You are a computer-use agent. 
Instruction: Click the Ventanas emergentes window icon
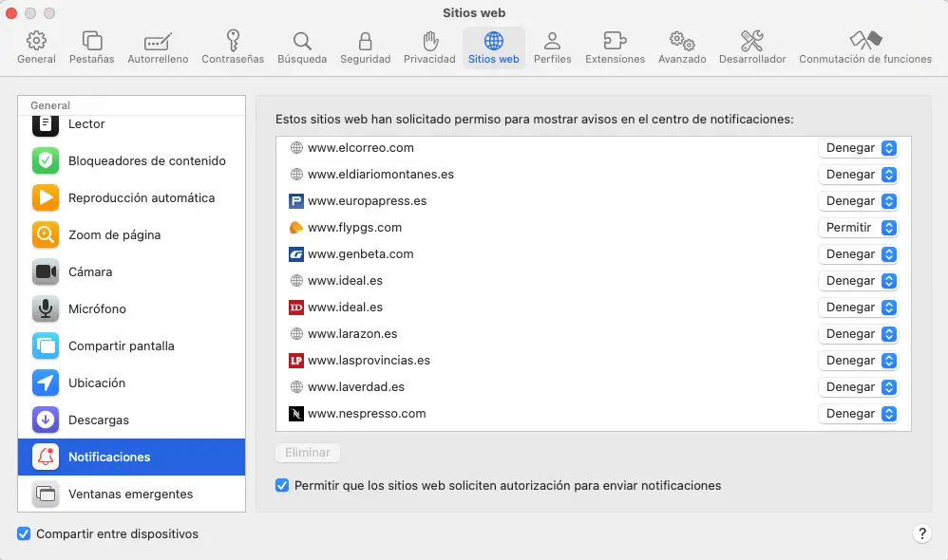tap(46, 494)
